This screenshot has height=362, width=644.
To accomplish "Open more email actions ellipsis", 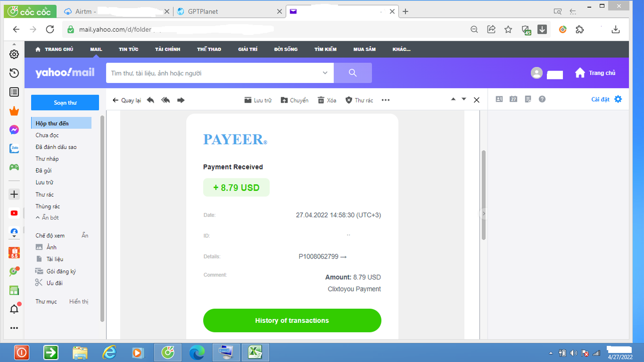I will pos(386,100).
